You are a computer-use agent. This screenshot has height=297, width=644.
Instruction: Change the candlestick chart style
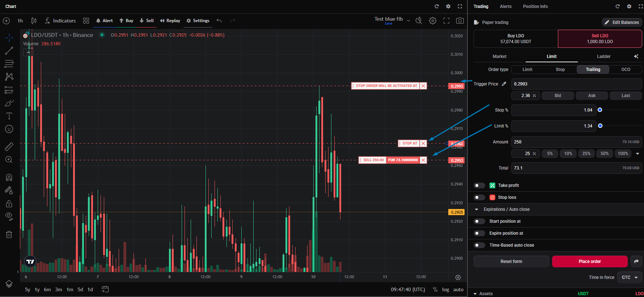point(34,21)
